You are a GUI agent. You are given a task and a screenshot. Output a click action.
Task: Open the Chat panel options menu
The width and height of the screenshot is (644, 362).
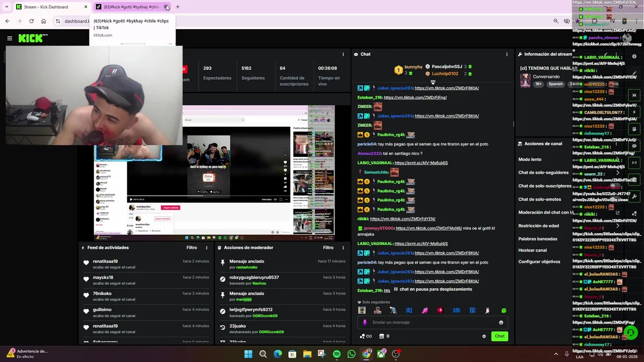pos(507,54)
